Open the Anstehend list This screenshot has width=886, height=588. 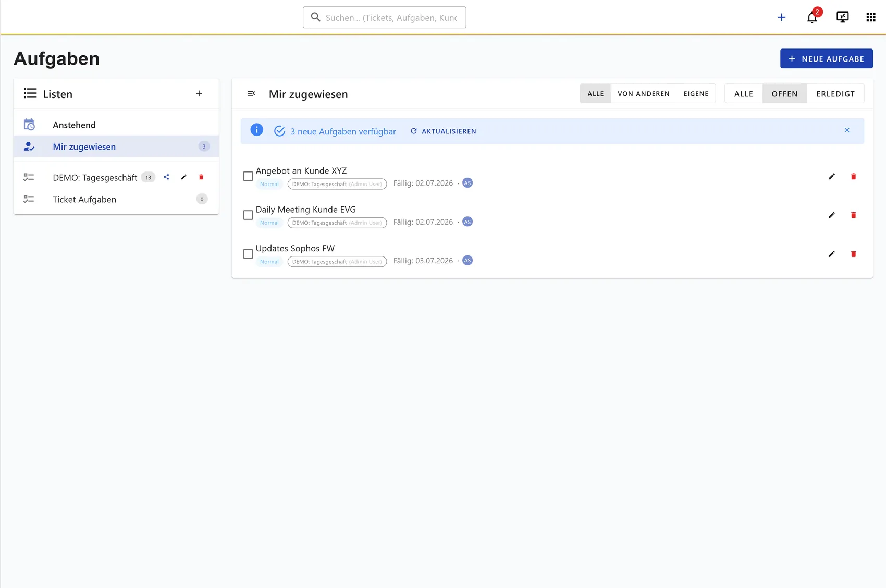pos(116,125)
